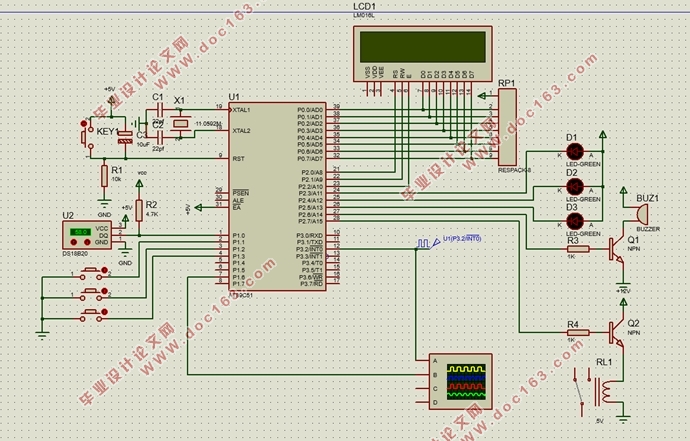This screenshot has height=441, width=690.
Task: Click the '4.7K' value next to R2
Action: click(151, 214)
